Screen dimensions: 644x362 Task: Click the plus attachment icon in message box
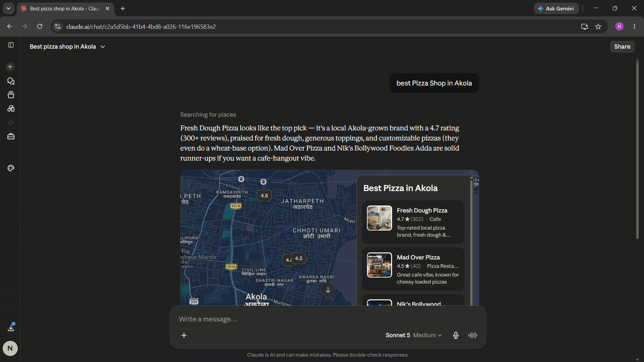[x=184, y=335]
